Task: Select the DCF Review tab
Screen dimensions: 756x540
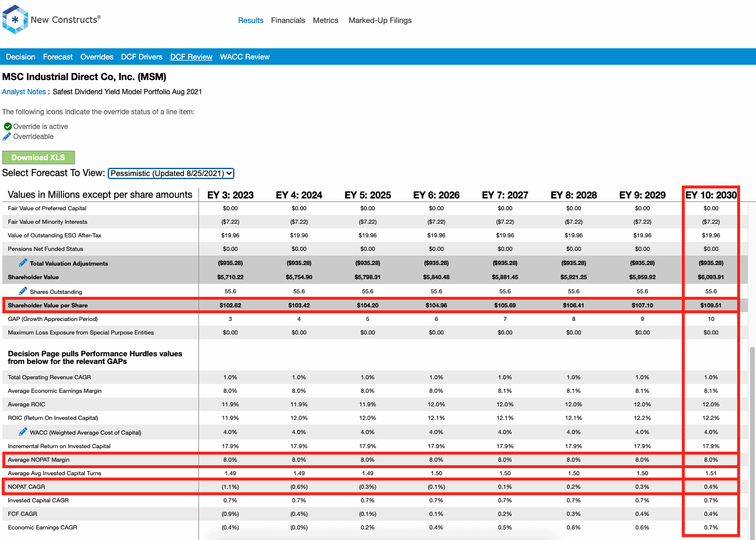Action: point(191,57)
